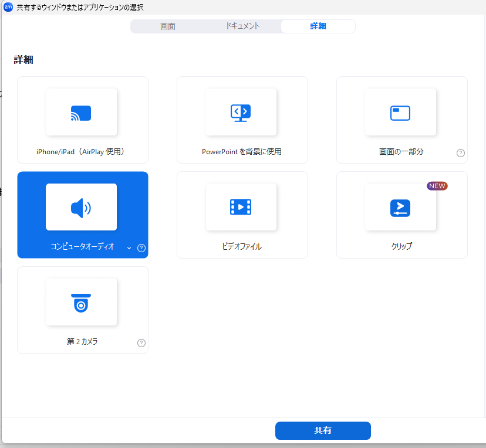Image resolution: width=486 pixels, height=448 pixels.
Task: Expand the コンピュータオーディオ dropdown chevron
Action: click(x=129, y=248)
